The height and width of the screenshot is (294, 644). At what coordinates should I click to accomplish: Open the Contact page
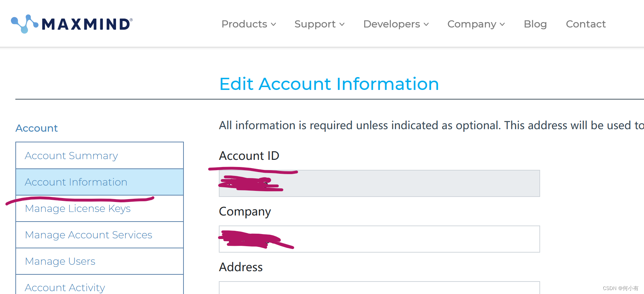click(586, 24)
